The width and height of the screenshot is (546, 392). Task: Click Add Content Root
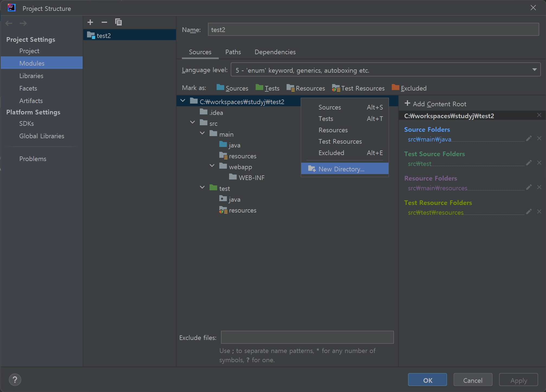coord(435,104)
